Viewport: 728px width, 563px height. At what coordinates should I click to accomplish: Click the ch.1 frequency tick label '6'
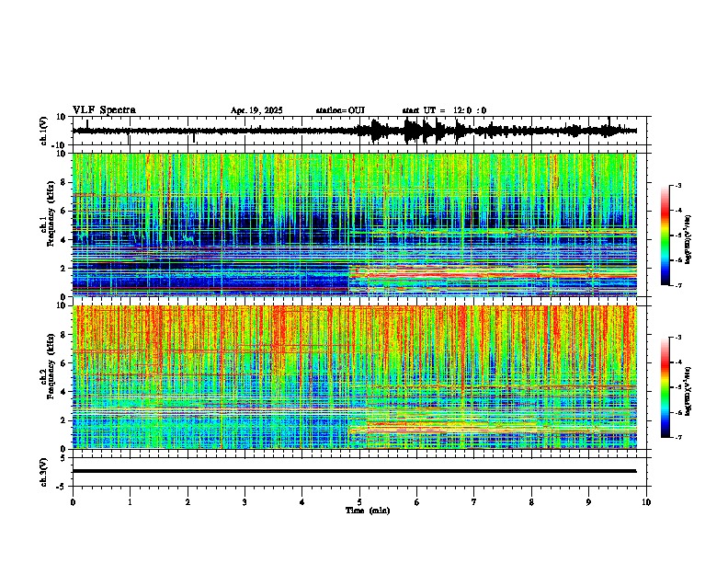click(63, 211)
